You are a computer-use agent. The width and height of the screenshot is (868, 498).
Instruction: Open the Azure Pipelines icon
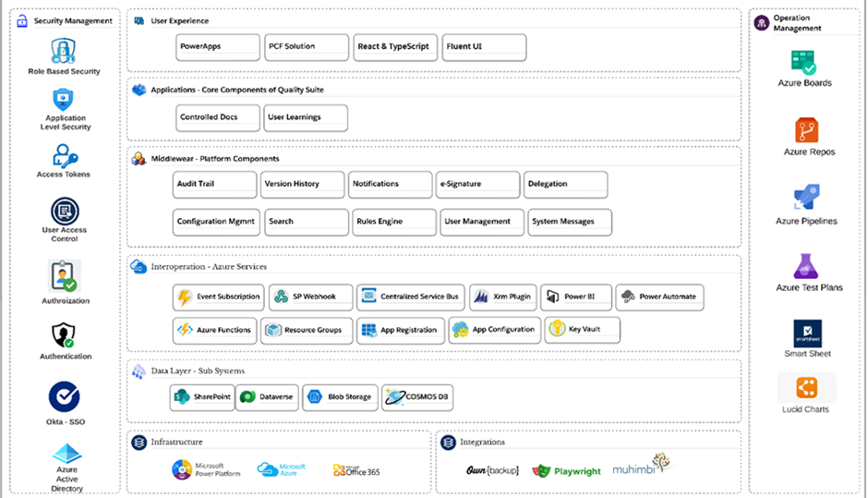(806, 197)
